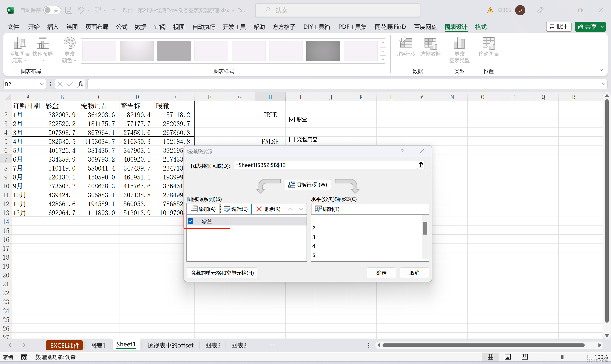611x364 pixels.
Task: Click the Save icon in title bar
Action: point(69,10)
